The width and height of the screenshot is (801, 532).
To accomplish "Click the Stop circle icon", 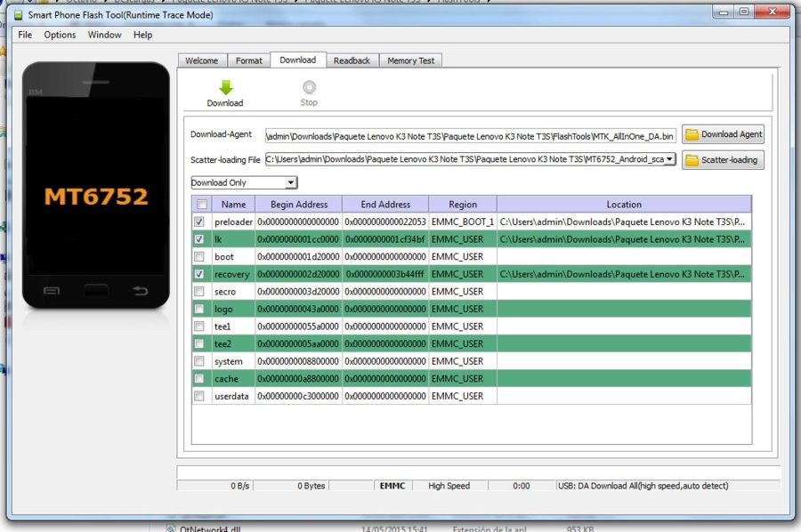I will point(309,87).
